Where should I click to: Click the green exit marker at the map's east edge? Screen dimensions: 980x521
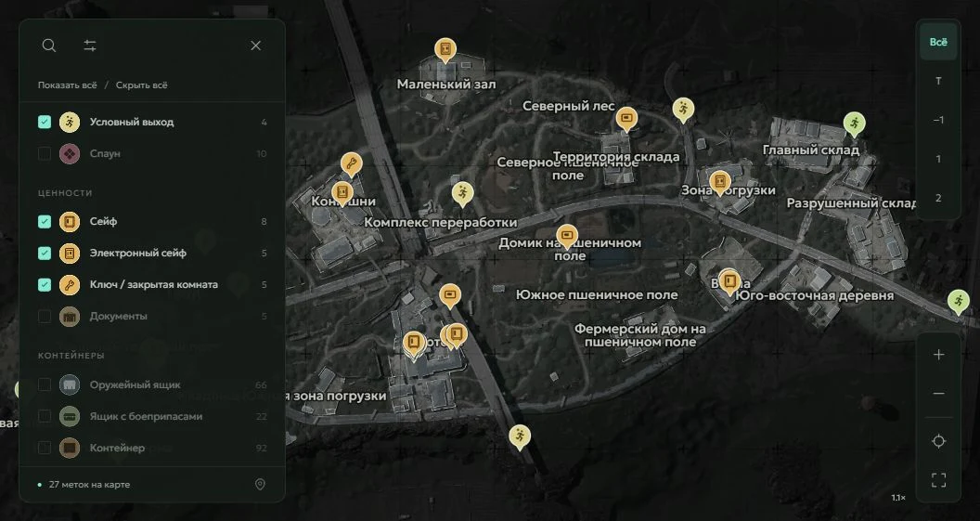(958, 302)
